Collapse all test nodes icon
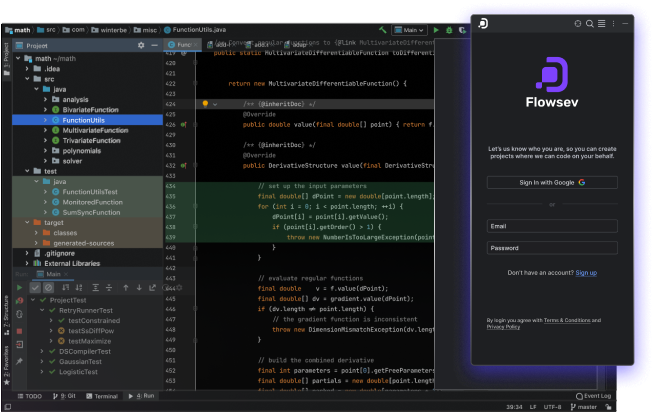Image resolution: width=655 pixels, height=412 pixels. click(x=109, y=287)
